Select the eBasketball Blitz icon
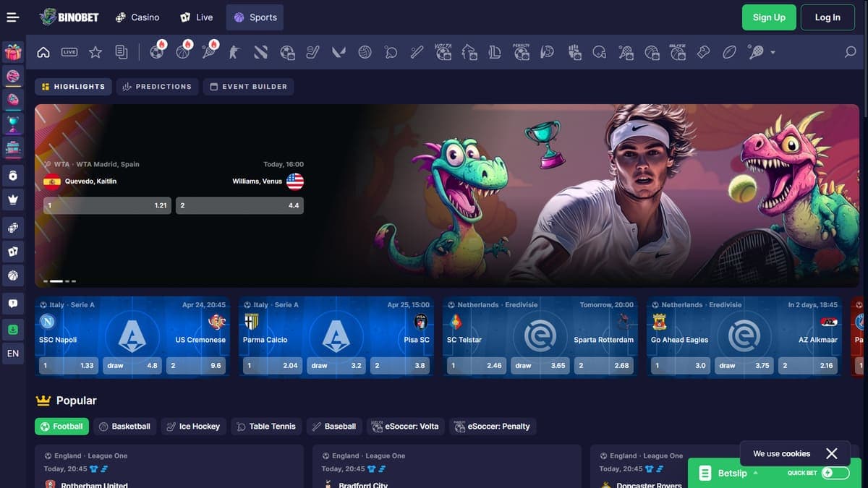 (678, 51)
